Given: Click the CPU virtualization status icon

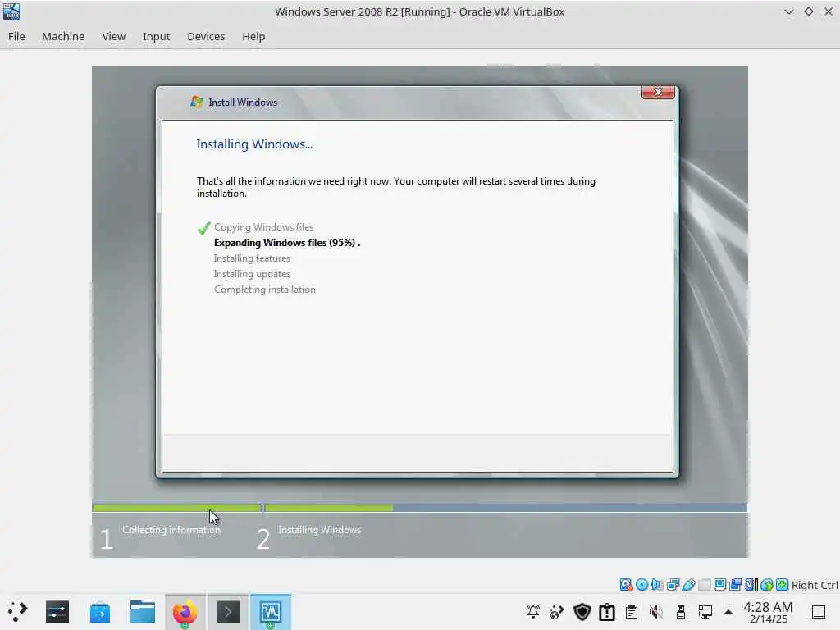Looking at the screenshot, I should [x=751, y=585].
